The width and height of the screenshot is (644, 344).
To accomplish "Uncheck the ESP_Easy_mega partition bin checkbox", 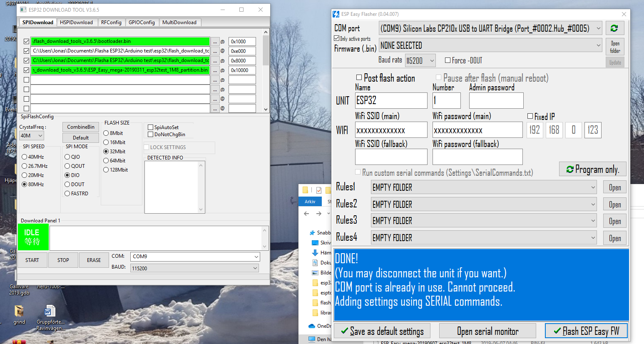I will 27,70.
